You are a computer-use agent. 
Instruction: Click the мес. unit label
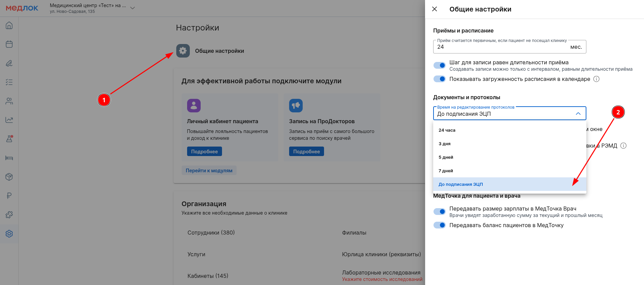[x=576, y=47]
